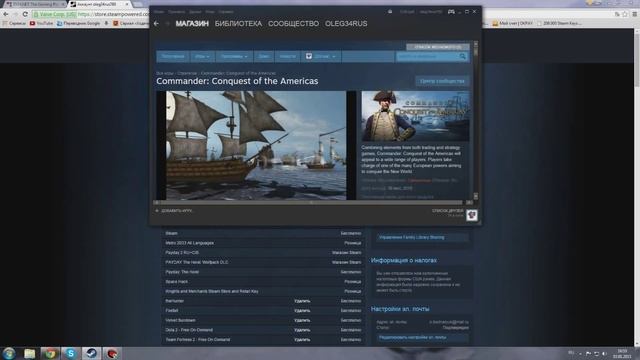640x360 pixels.
Task: Click the Демо store nav item
Action: click(x=264, y=56)
